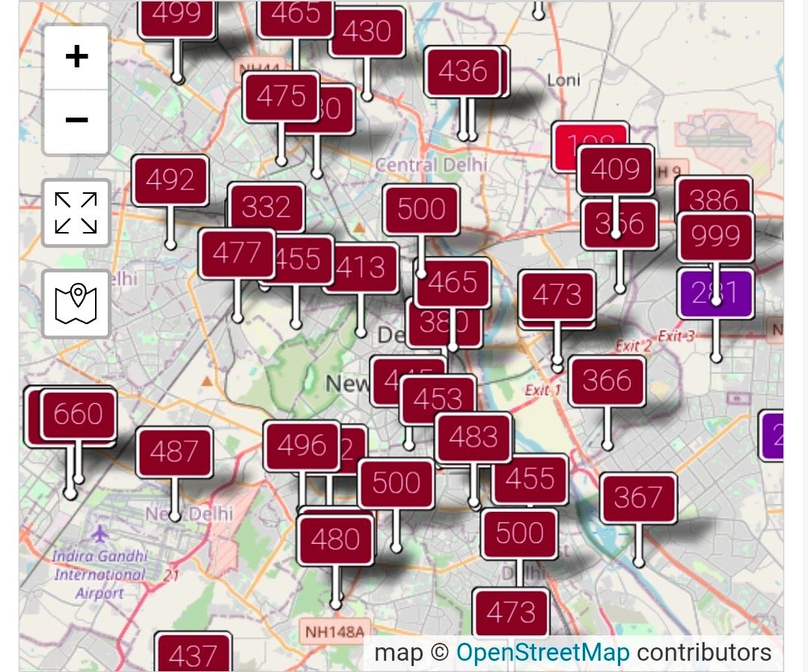Click the 496 air quality marker
Screen dimensions: 808x672
pos(302,446)
